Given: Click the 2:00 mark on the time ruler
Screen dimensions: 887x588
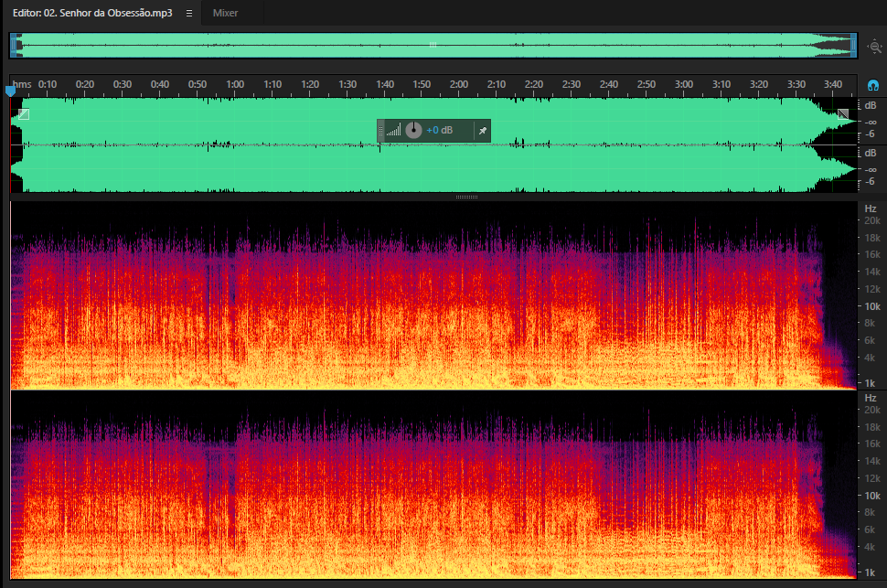Looking at the screenshot, I should 459,84.
